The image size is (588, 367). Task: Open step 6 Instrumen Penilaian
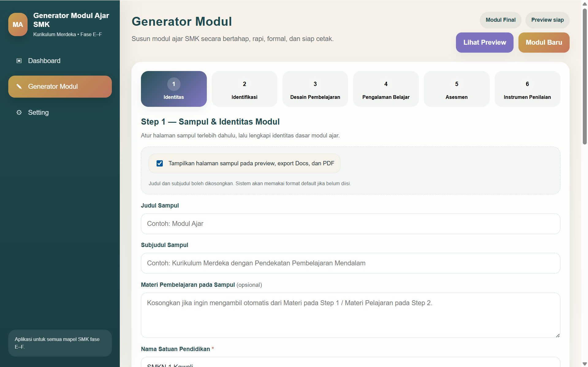pos(527,89)
